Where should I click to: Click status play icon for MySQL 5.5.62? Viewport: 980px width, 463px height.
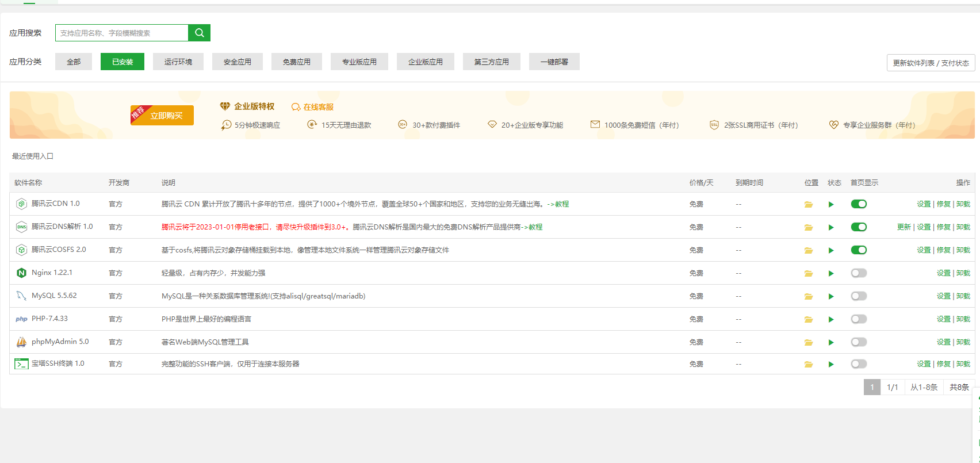831,296
